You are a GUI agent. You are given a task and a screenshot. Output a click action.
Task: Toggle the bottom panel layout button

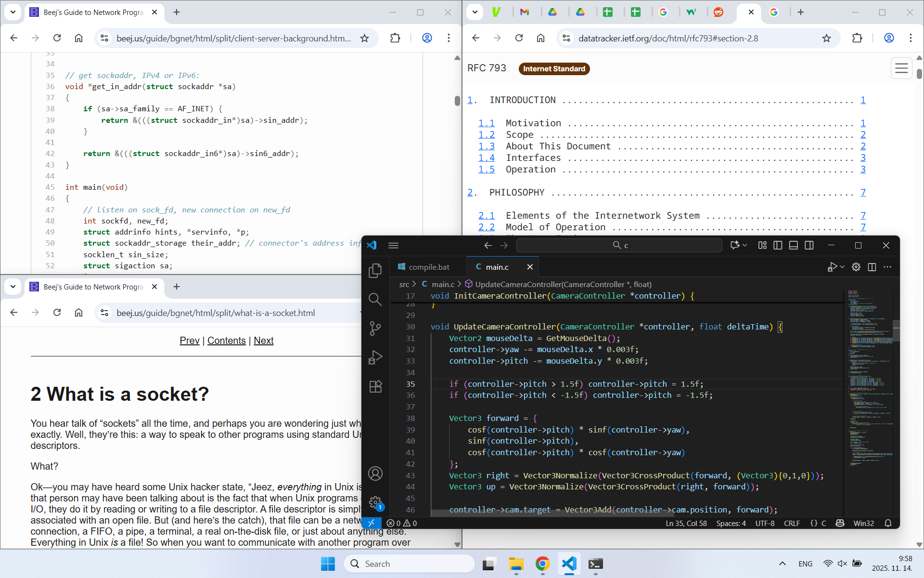tap(794, 245)
